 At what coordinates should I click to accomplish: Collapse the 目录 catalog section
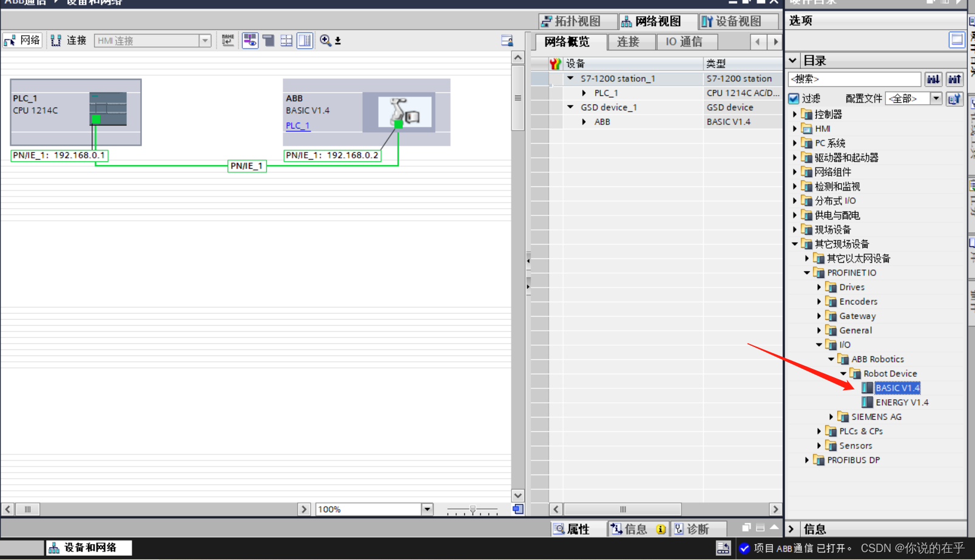(792, 60)
